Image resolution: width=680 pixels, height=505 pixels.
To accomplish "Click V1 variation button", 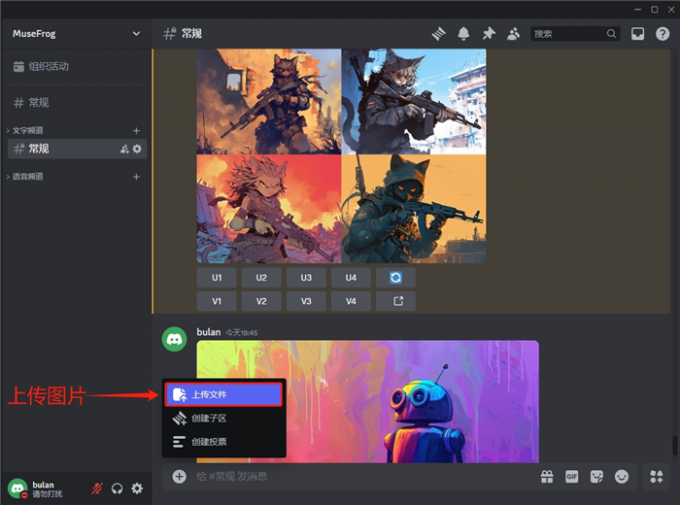I will (x=216, y=301).
